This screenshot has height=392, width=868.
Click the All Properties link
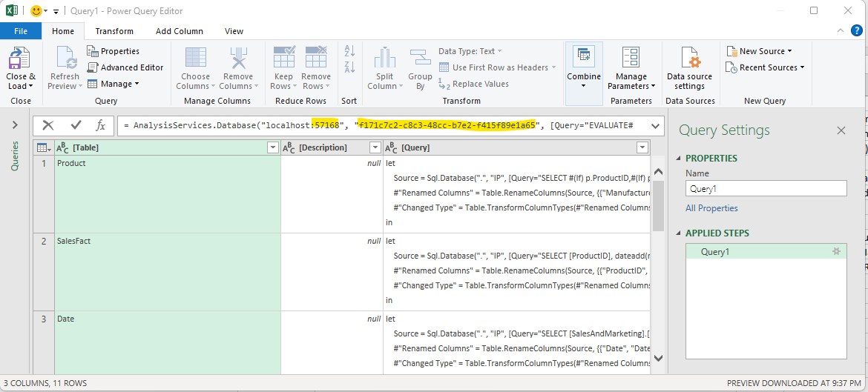pyautogui.click(x=711, y=208)
